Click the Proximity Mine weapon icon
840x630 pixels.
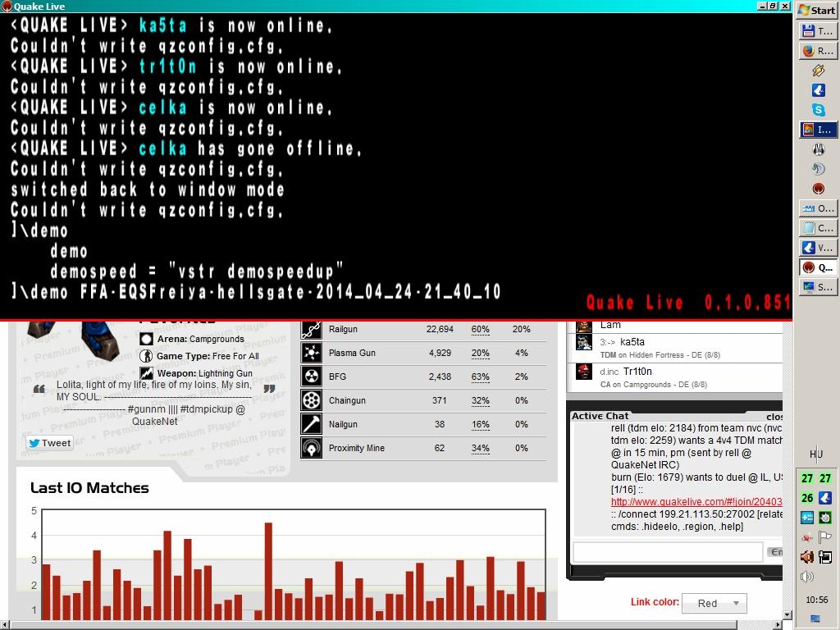point(311,448)
